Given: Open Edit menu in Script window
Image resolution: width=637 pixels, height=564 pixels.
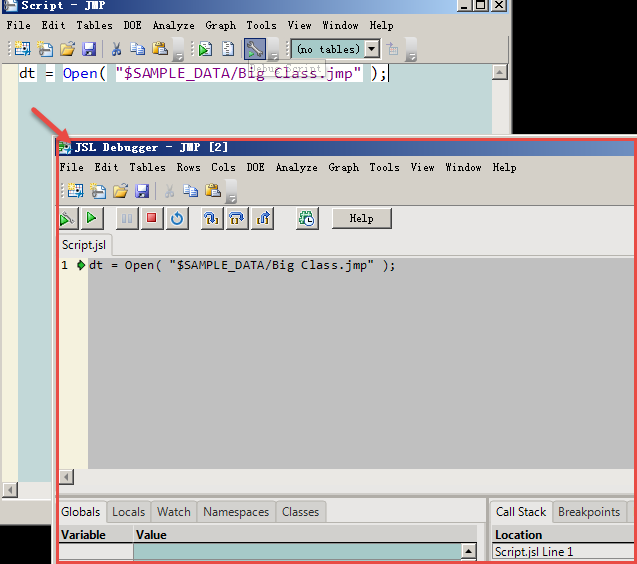Looking at the screenshot, I should 53,25.
